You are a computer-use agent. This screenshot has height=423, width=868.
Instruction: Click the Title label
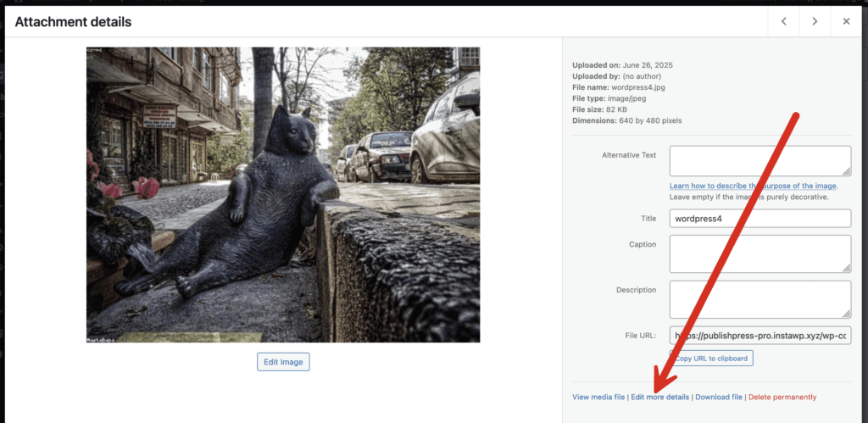648,219
